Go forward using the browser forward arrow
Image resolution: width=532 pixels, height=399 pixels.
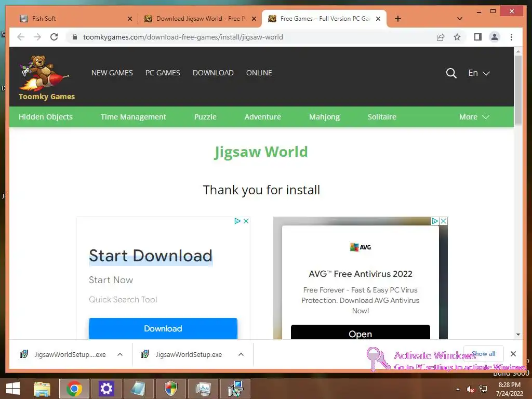(37, 37)
